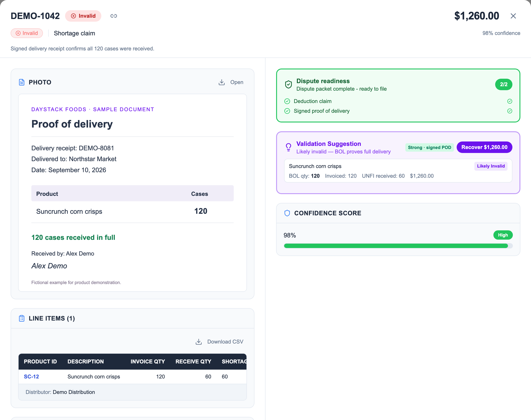Click 'Distributor: Demo Distribution' row

[x=132, y=392]
